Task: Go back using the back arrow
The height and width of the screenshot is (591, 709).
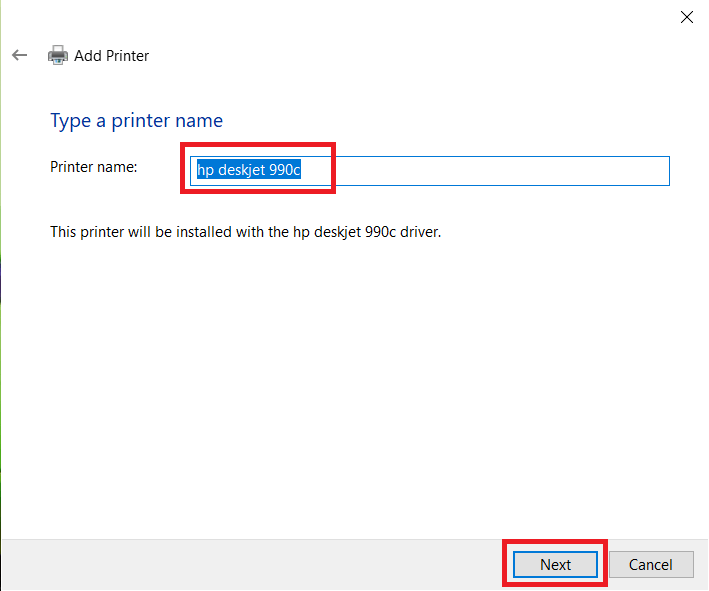Action: tap(19, 55)
